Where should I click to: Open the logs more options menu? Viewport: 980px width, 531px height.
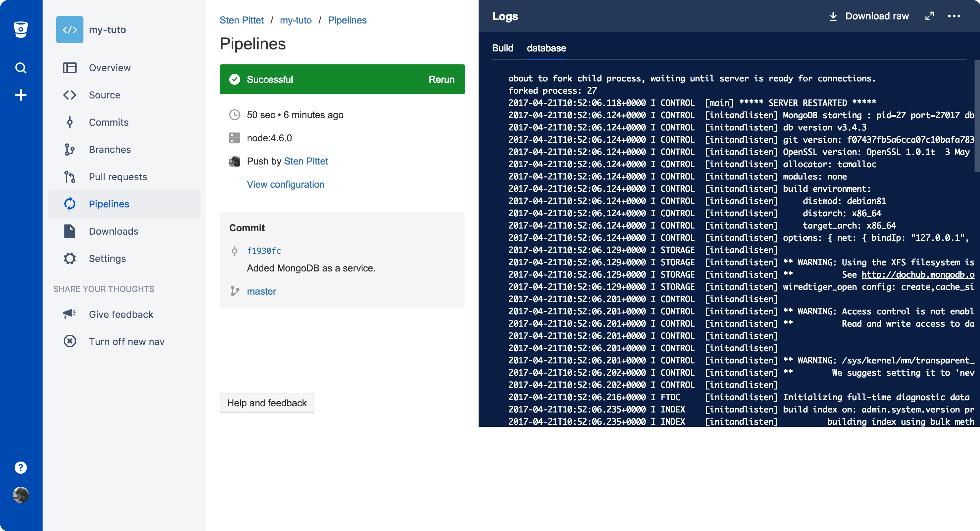click(x=954, y=16)
